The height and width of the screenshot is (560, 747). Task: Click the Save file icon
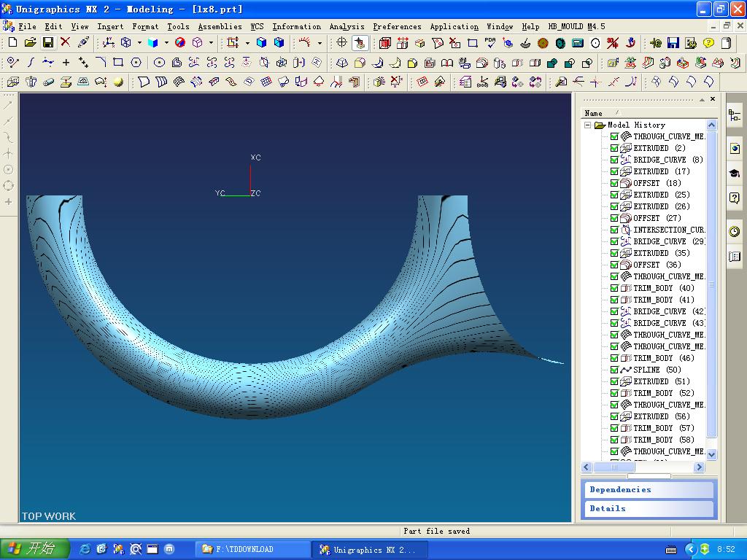[x=47, y=43]
